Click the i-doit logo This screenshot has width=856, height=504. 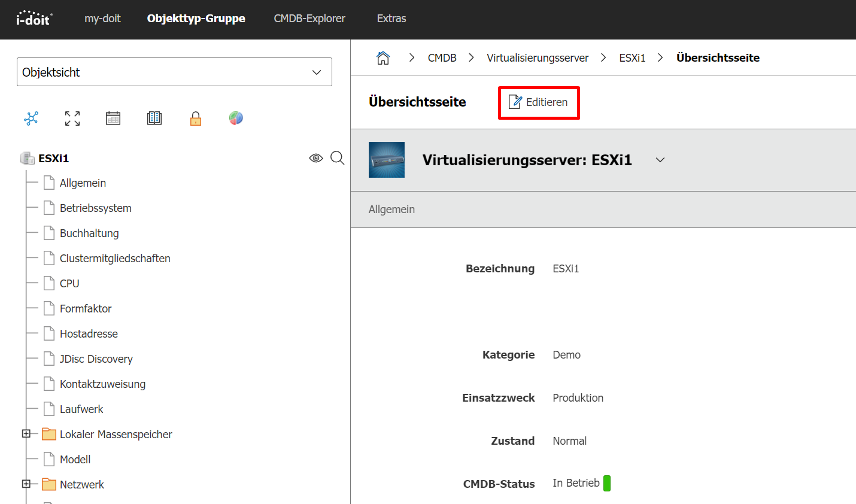click(34, 19)
